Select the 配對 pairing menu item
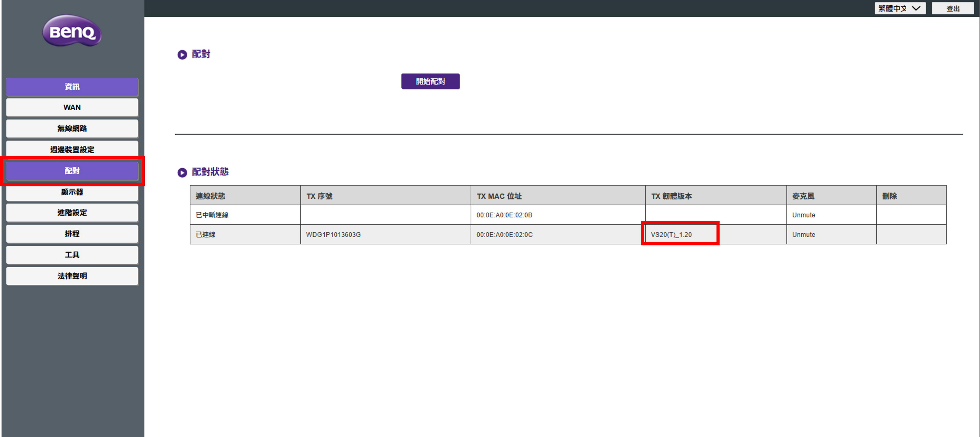 72,171
